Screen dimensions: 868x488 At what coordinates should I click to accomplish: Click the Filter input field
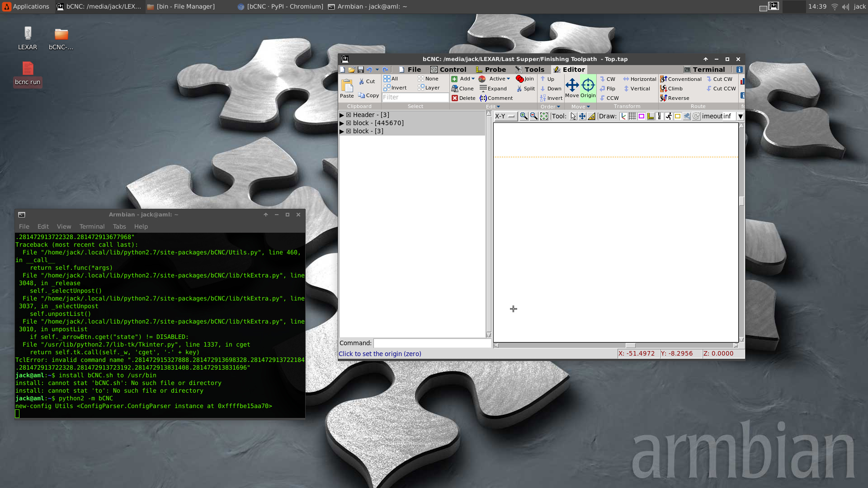[x=415, y=97]
